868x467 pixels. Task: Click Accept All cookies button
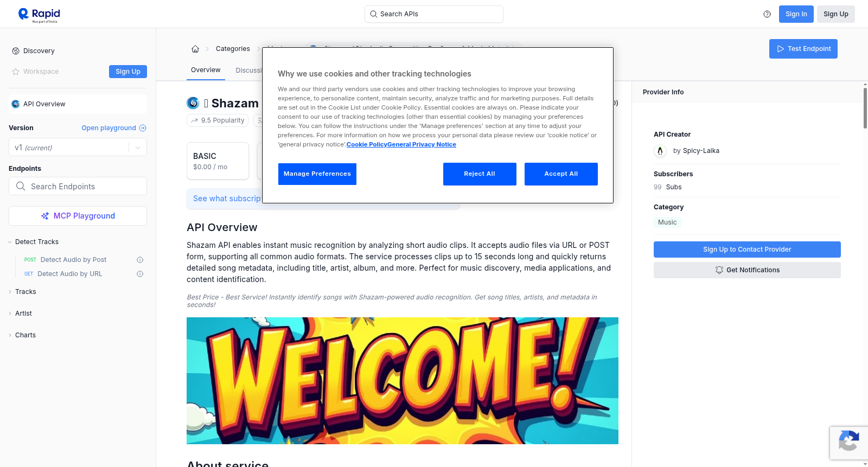click(x=561, y=174)
